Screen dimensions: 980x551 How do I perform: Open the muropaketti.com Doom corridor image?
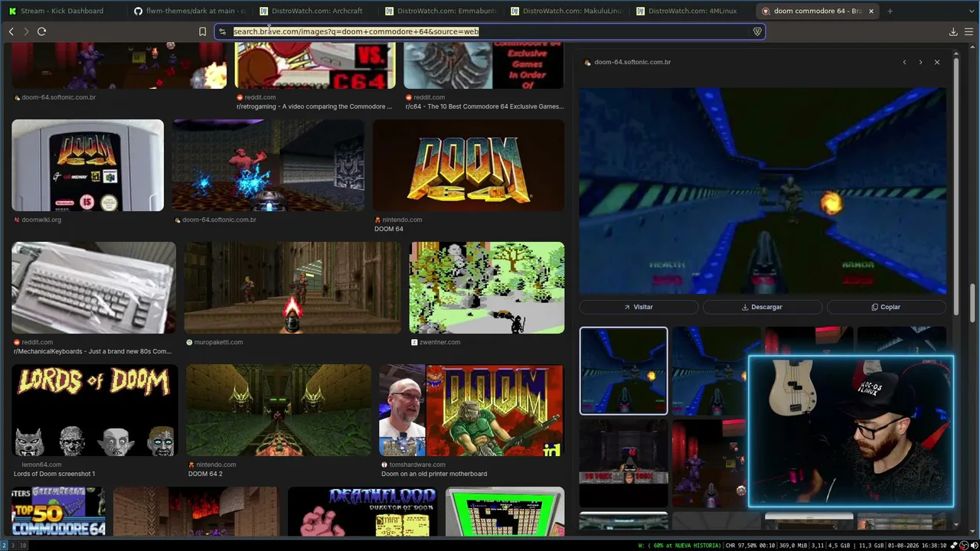292,288
